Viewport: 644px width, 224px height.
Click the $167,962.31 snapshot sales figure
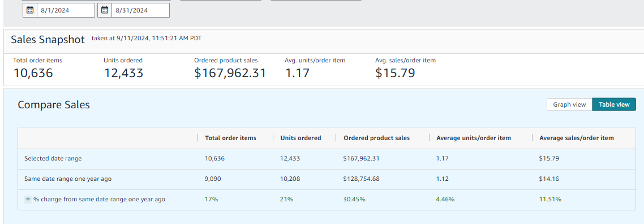pos(230,73)
